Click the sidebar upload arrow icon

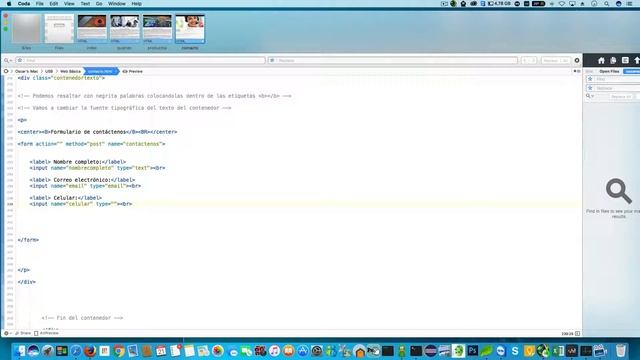(x=637, y=60)
